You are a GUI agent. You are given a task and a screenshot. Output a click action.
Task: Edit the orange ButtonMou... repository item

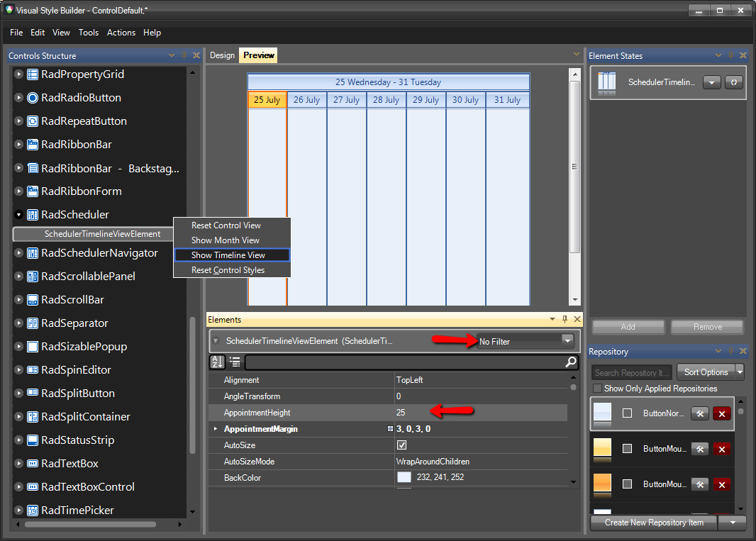pyautogui.click(x=699, y=484)
